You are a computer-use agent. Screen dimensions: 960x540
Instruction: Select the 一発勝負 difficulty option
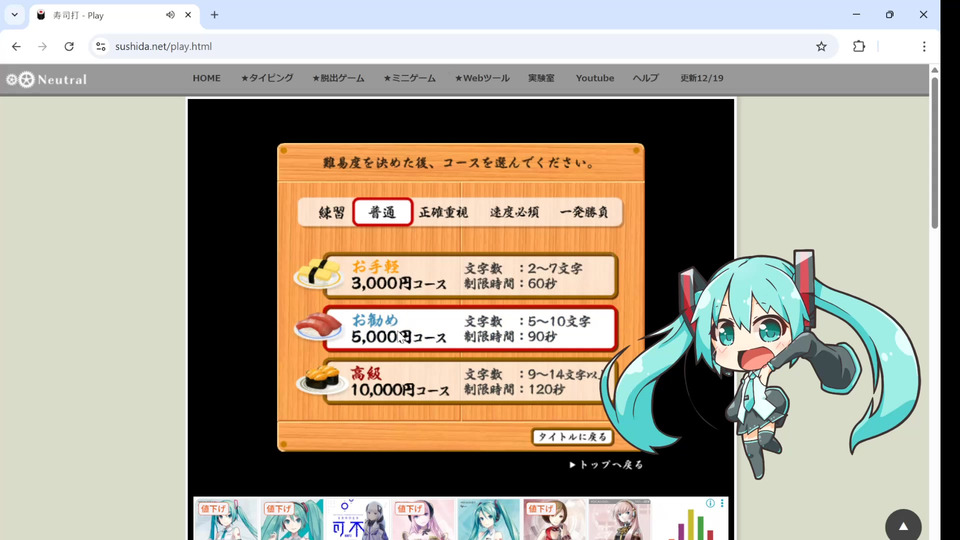tap(584, 212)
